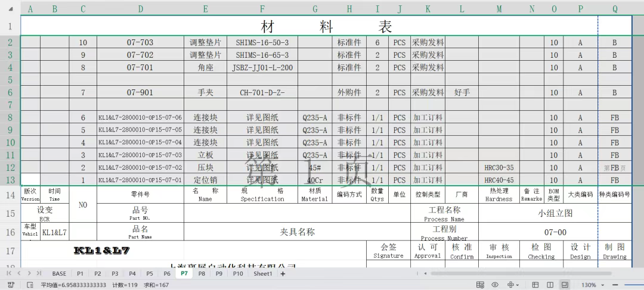The image size is (644, 290).
Task: Click the 07-00 process number cell
Action: [x=555, y=232]
